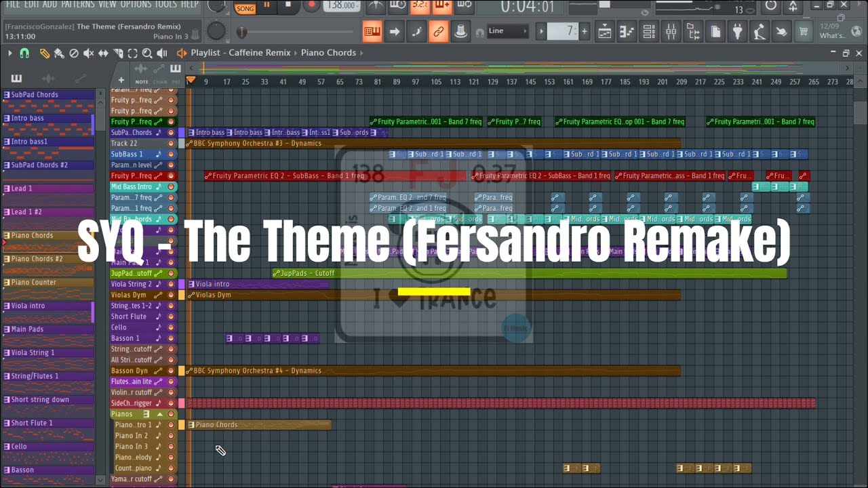Image resolution: width=868 pixels, height=488 pixels.
Task: Open the Project picker pages icon
Action: coord(715,31)
